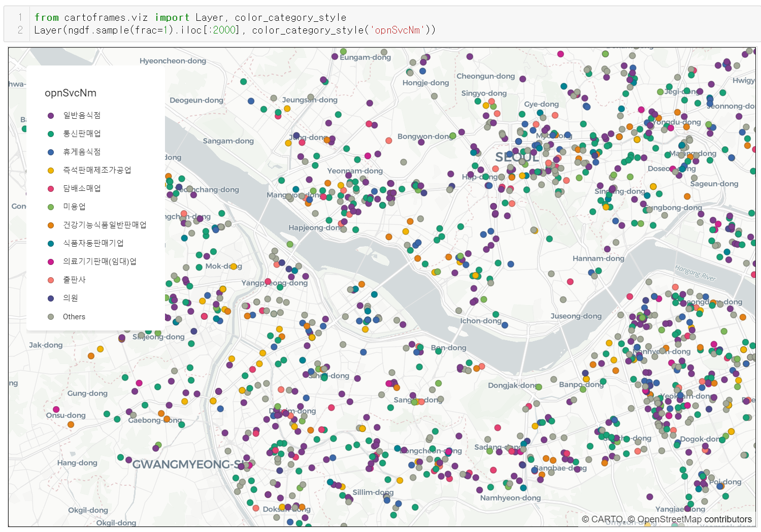Select the 휴게음식점 legend label

click(x=82, y=152)
